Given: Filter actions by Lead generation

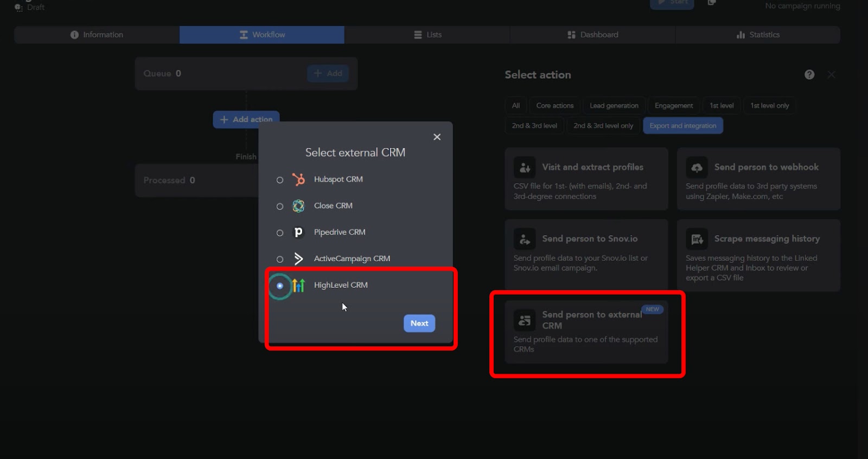Looking at the screenshot, I should tap(614, 106).
